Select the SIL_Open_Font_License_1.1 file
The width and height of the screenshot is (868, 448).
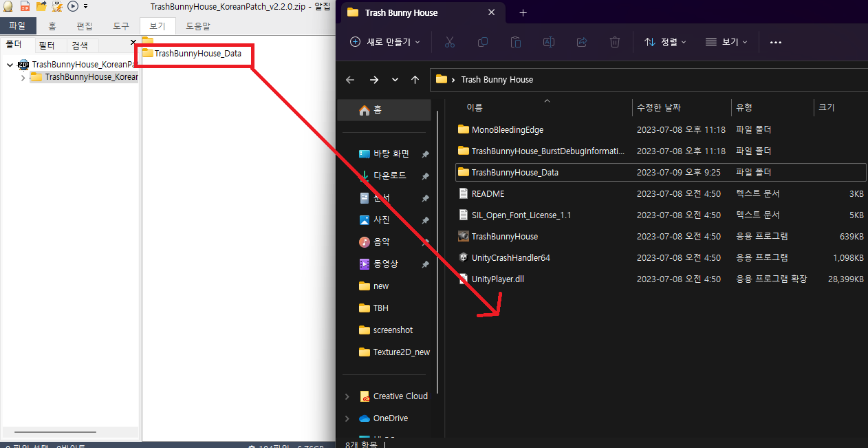[x=660, y=215]
